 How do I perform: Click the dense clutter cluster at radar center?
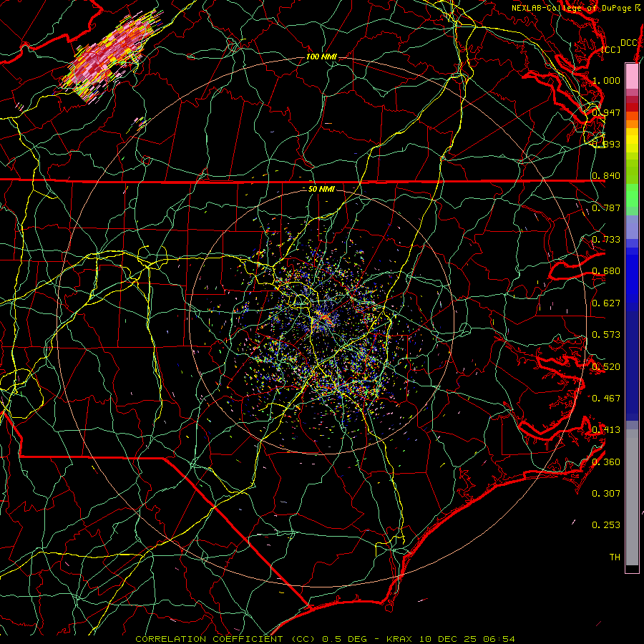click(324, 318)
